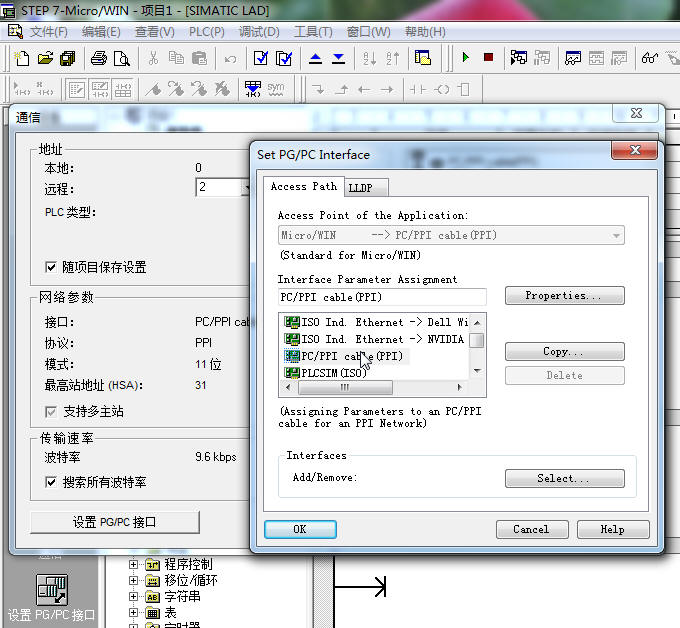Open the 窗口(W) menu
Screen dimensions: 680x628
tap(369, 32)
